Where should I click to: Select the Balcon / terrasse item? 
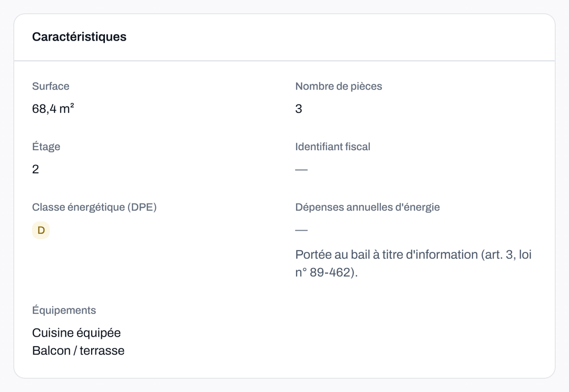tap(79, 350)
